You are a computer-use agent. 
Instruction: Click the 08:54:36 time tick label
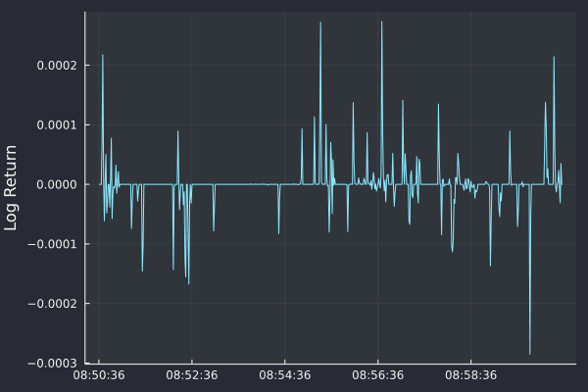284,375
